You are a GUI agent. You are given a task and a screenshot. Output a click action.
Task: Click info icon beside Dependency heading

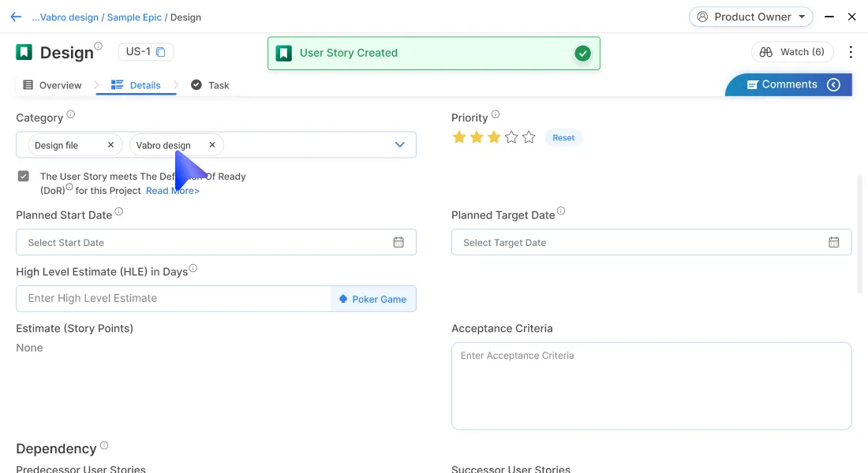pyautogui.click(x=103, y=446)
